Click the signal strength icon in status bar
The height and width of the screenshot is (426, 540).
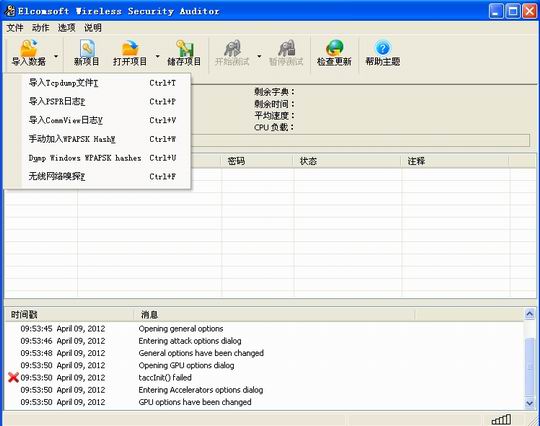(501, 419)
